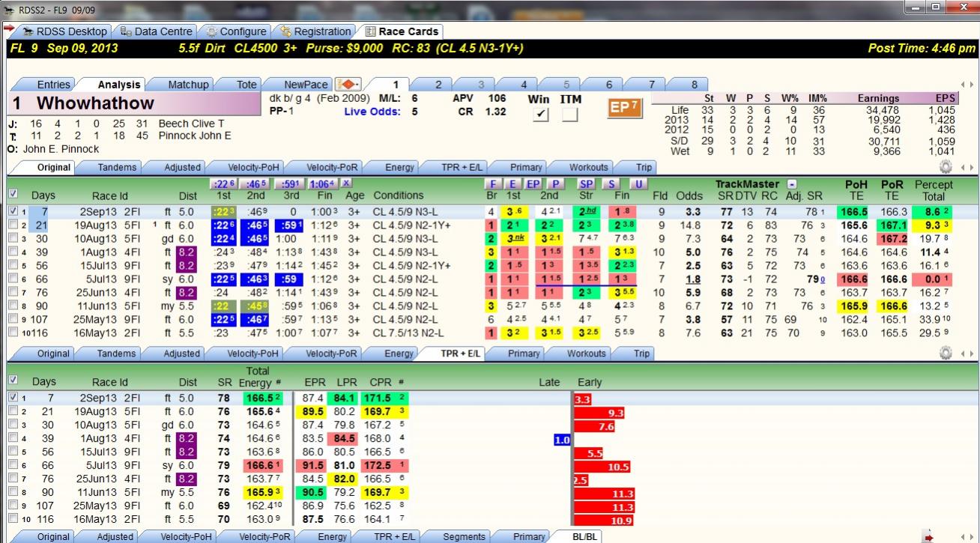Click tab scroll arrows beside upper panel gear

point(966,168)
